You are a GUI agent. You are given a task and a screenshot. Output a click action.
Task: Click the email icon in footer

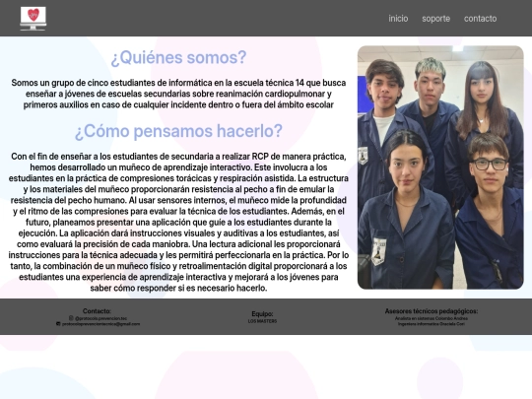coord(58,324)
